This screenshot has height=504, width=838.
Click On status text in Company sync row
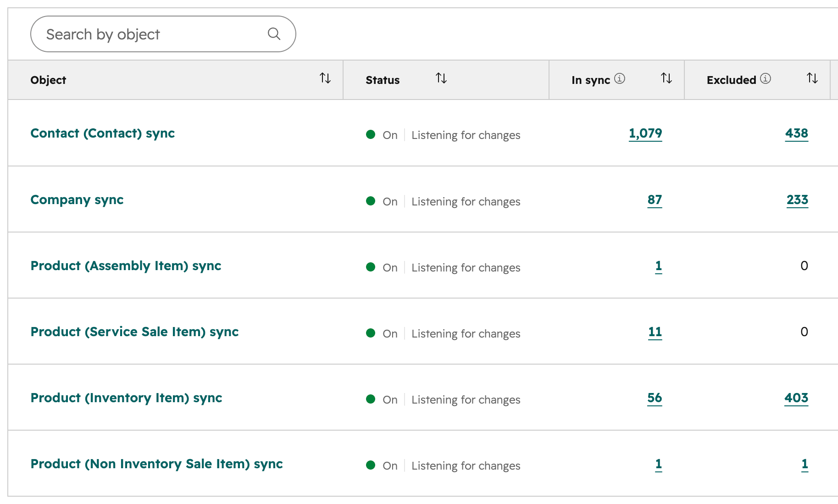coord(390,202)
